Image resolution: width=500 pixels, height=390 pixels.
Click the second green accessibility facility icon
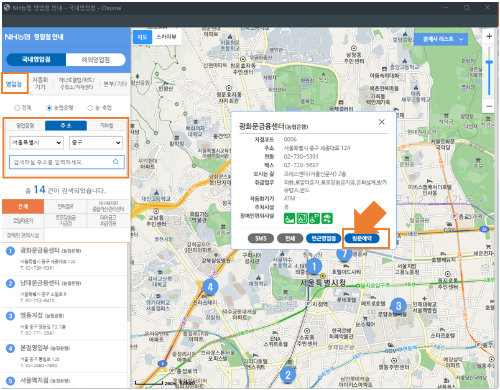(302, 219)
